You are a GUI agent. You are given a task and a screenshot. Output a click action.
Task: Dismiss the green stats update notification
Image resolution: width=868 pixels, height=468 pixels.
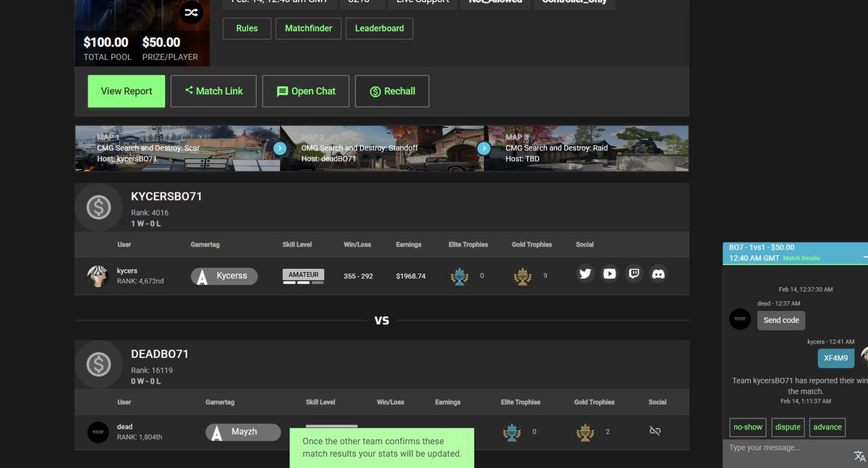point(382,448)
